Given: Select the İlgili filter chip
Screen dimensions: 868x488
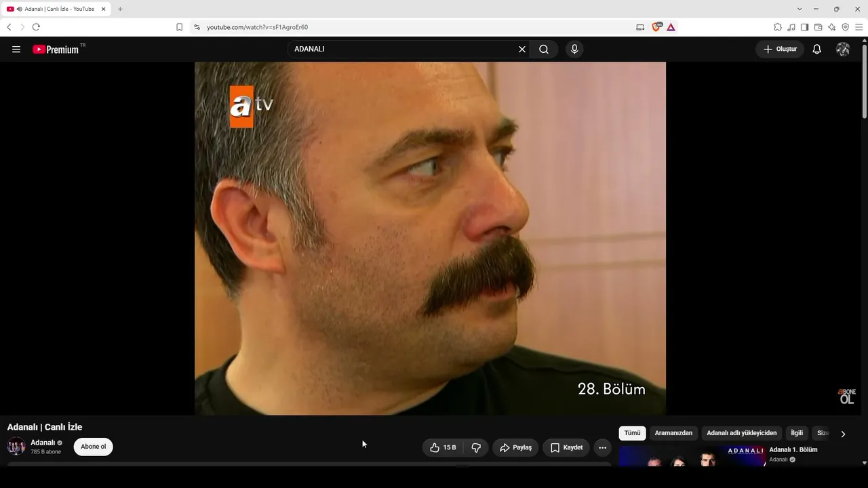Looking at the screenshot, I should [797, 433].
